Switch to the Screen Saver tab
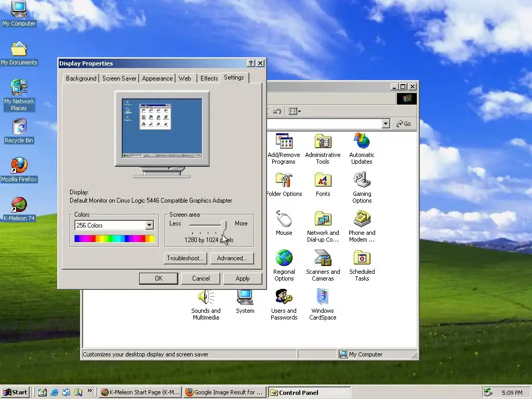This screenshot has height=399, width=532. pos(119,78)
